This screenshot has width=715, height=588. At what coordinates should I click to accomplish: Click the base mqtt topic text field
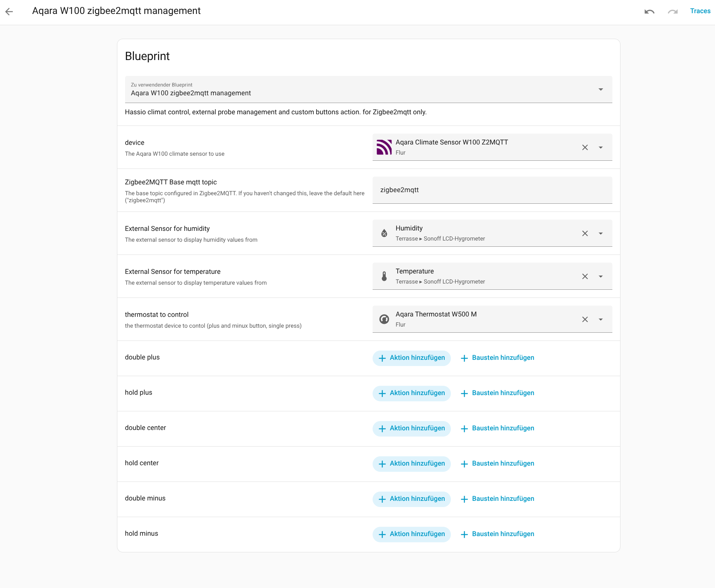[492, 190]
